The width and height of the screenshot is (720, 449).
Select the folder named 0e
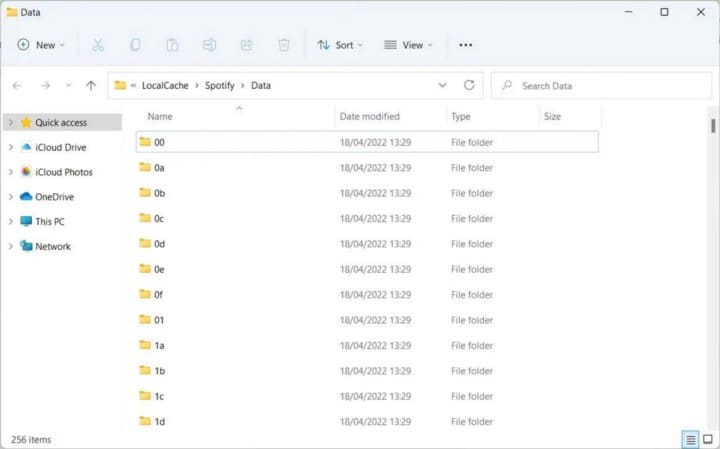(x=367, y=269)
